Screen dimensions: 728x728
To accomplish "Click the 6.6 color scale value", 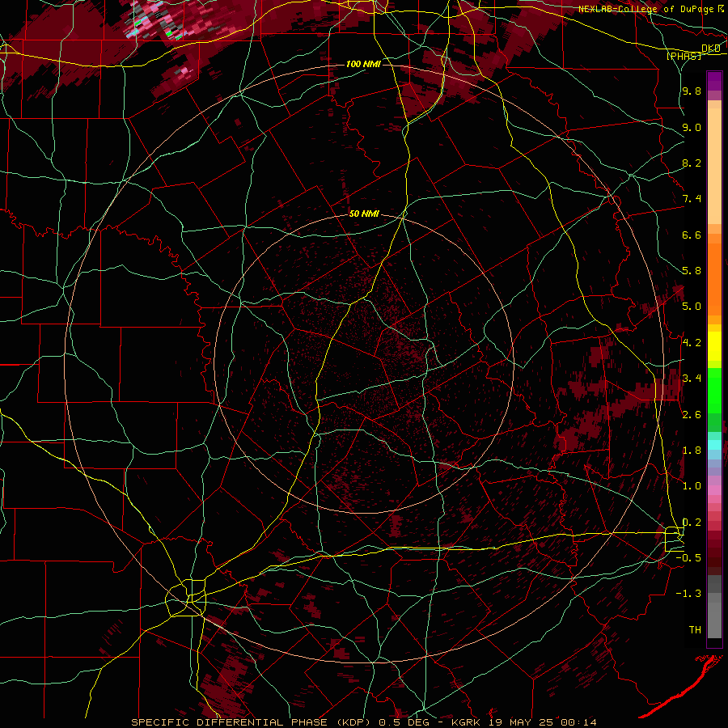I will [692, 235].
